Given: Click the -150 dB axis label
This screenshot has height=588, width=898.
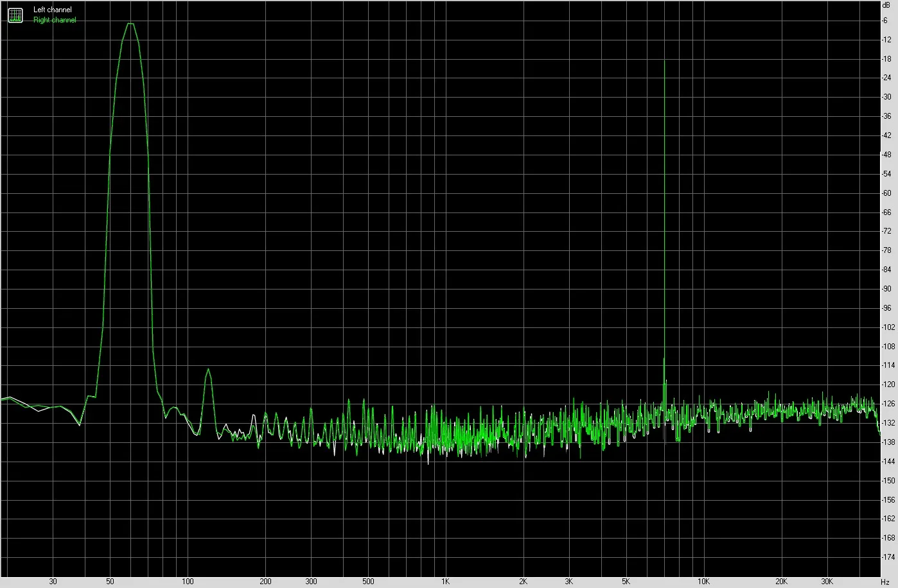Looking at the screenshot, I should pyautogui.click(x=888, y=480).
